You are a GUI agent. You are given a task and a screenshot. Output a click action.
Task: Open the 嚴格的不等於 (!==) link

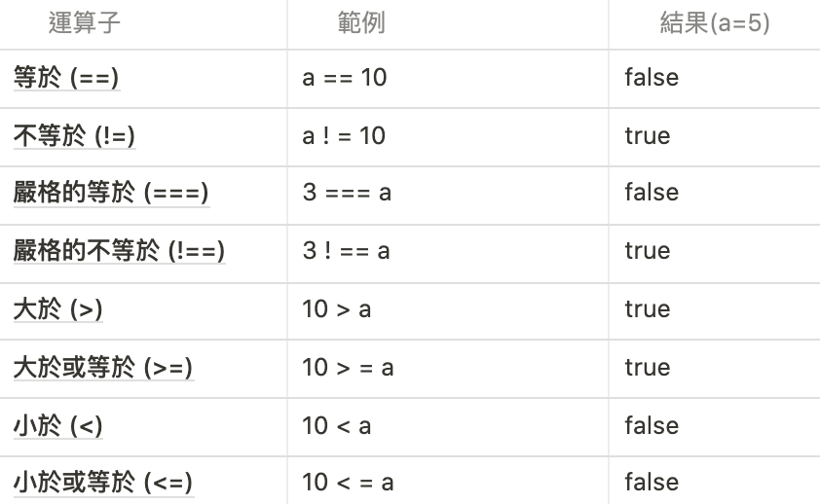click(119, 251)
